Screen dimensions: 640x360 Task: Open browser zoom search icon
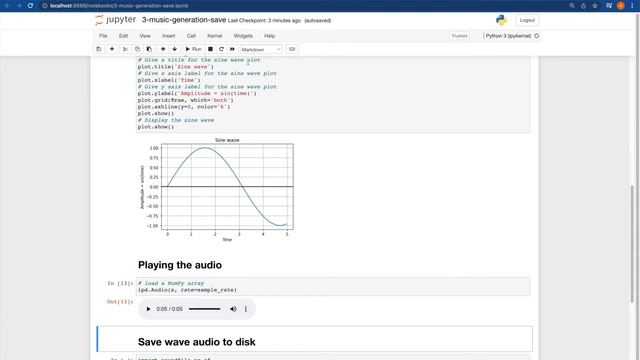pyautogui.click(x=572, y=6)
